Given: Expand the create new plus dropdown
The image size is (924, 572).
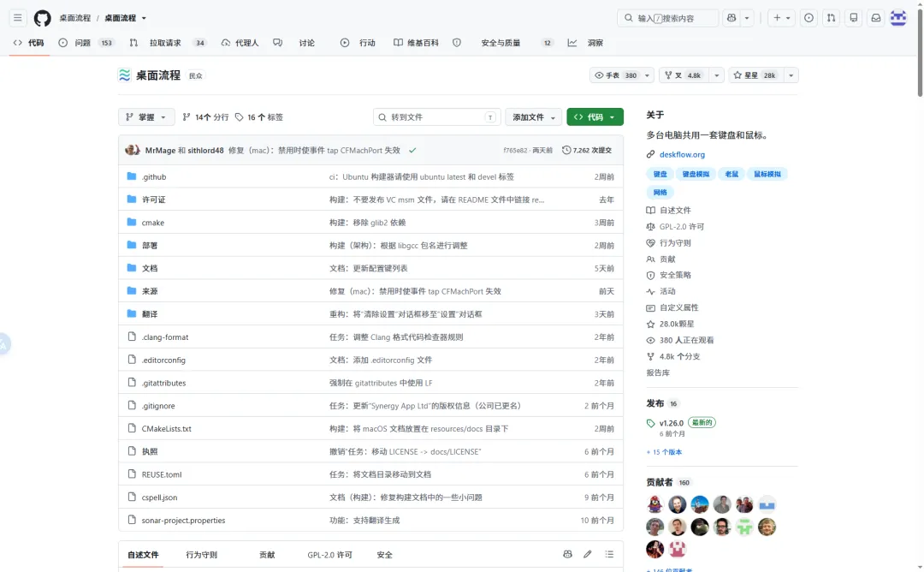Looking at the screenshot, I should 782,18.
